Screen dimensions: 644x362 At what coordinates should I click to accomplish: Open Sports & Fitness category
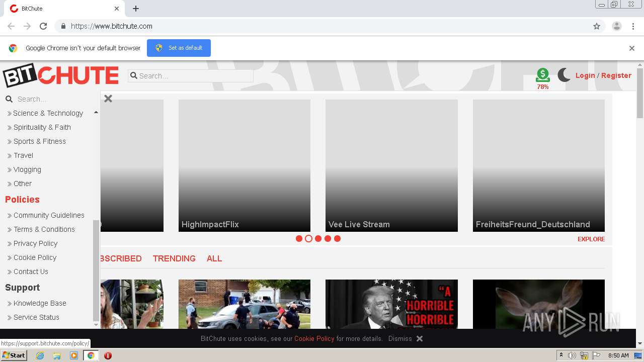(x=39, y=141)
